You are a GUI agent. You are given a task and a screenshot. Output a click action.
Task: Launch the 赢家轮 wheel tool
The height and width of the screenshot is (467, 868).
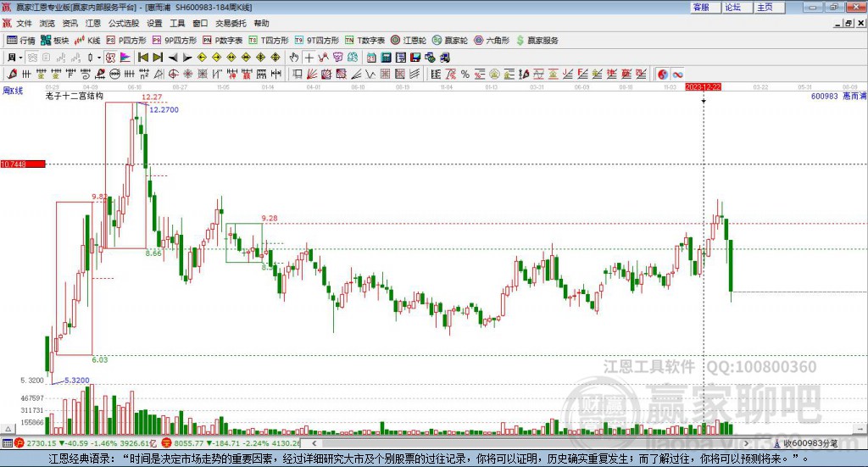point(449,41)
